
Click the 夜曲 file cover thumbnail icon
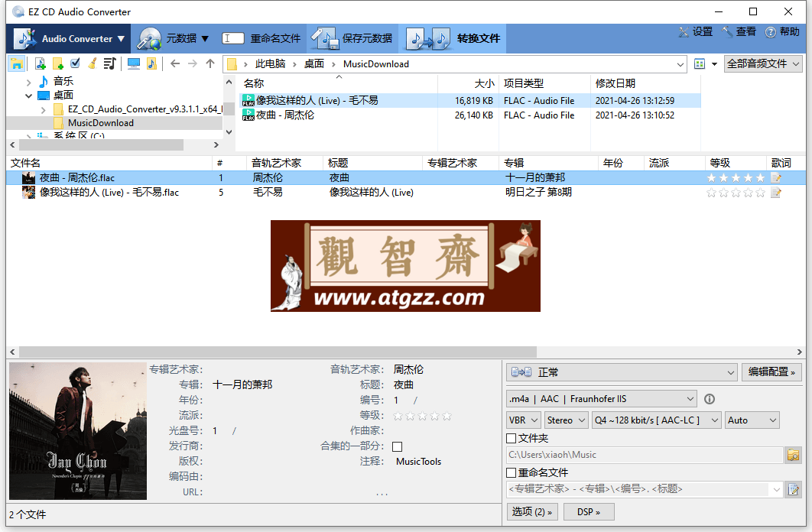[28, 178]
